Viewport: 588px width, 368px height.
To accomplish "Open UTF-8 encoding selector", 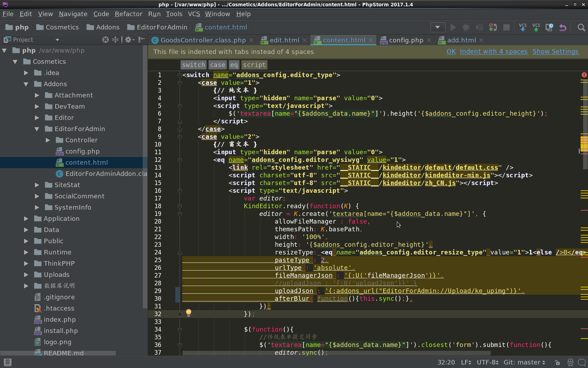I will (488, 362).
